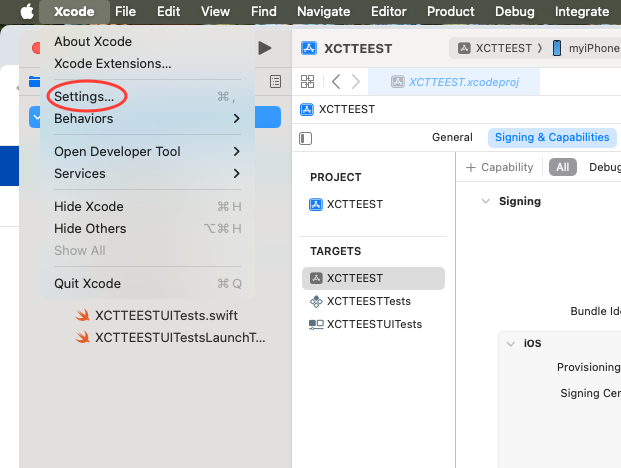Click the list-style navigator icon
The height and width of the screenshot is (468, 621).
275,82
